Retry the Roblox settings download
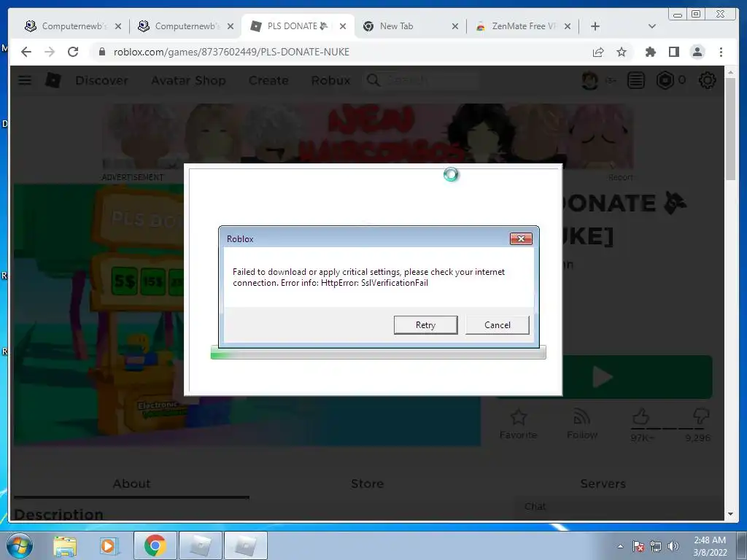This screenshot has width=747, height=560. point(425,324)
